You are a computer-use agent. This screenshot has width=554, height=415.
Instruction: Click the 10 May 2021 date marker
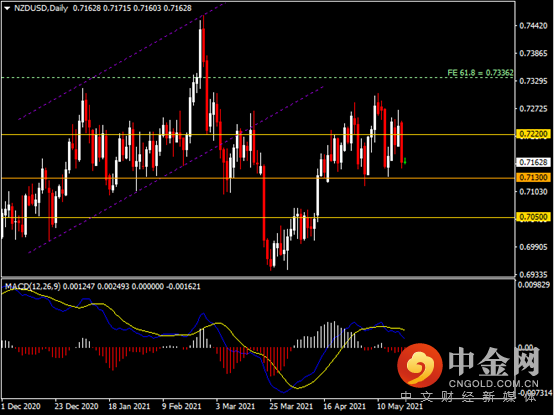pos(400,406)
